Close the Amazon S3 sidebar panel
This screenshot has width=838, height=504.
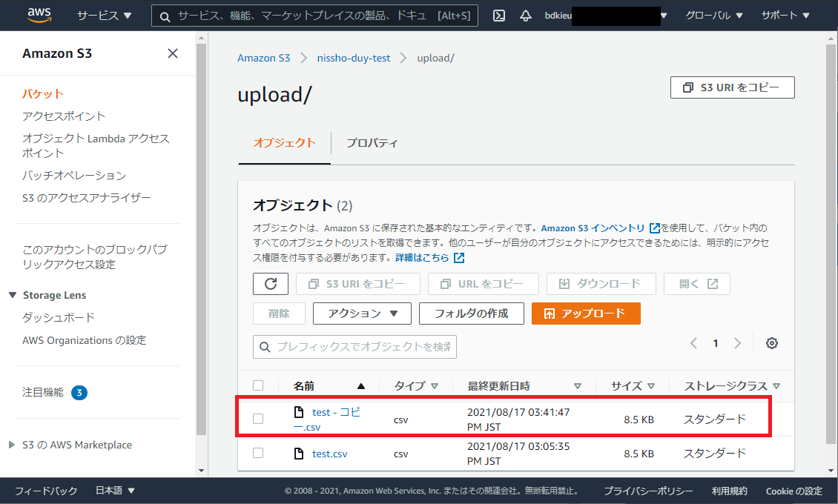(173, 53)
